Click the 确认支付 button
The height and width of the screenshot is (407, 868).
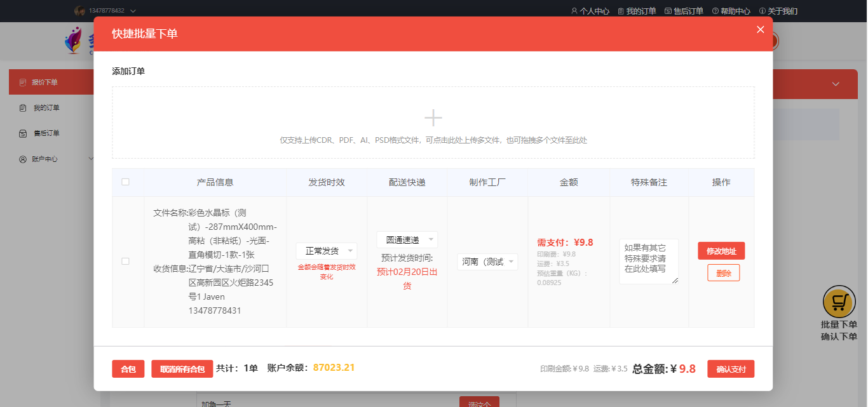point(730,369)
